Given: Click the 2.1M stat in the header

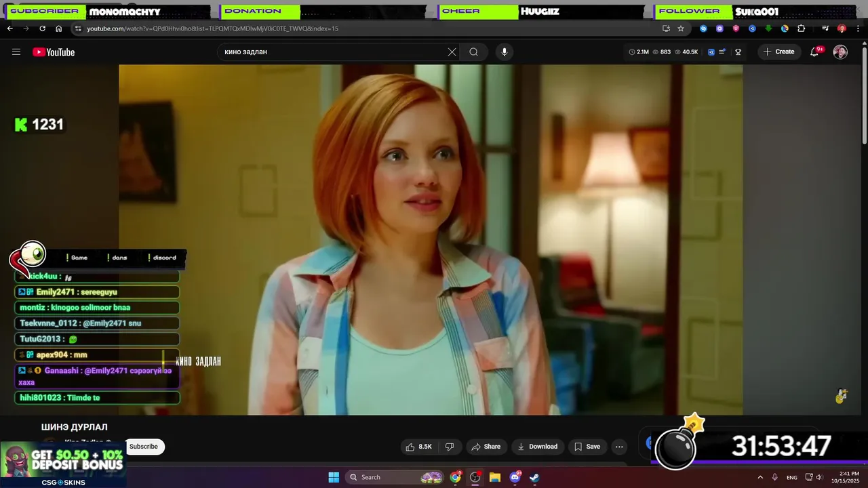Looking at the screenshot, I should (x=639, y=52).
